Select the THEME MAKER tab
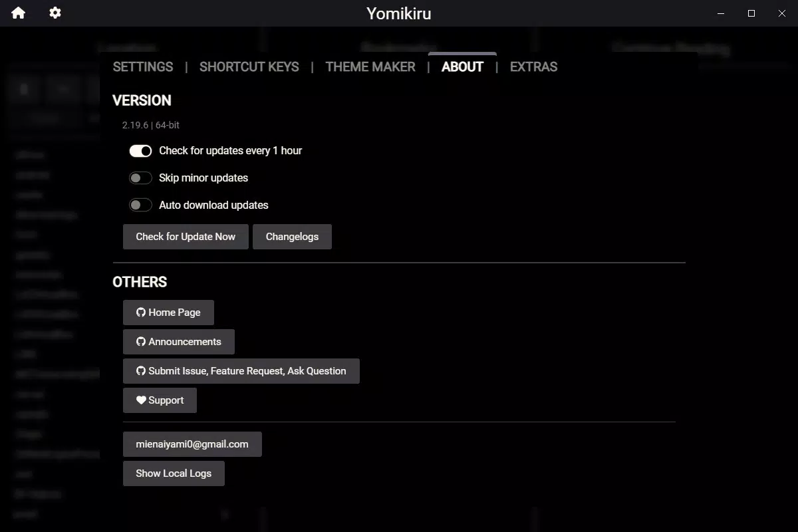 [x=370, y=66]
